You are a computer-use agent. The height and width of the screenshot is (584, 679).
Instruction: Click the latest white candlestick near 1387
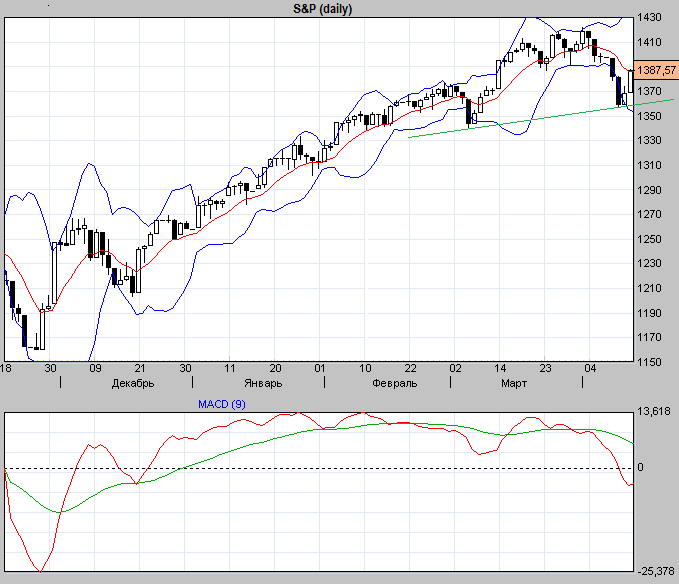click(631, 81)
